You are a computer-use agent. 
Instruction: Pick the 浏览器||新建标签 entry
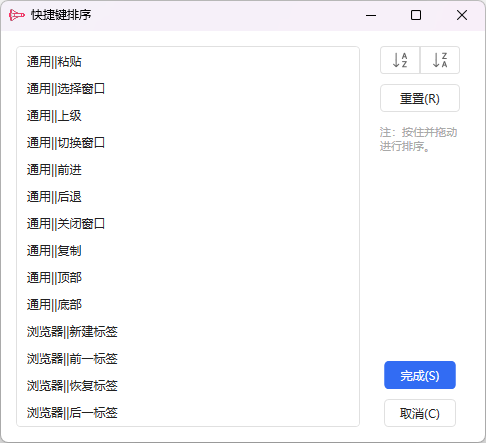188,332
